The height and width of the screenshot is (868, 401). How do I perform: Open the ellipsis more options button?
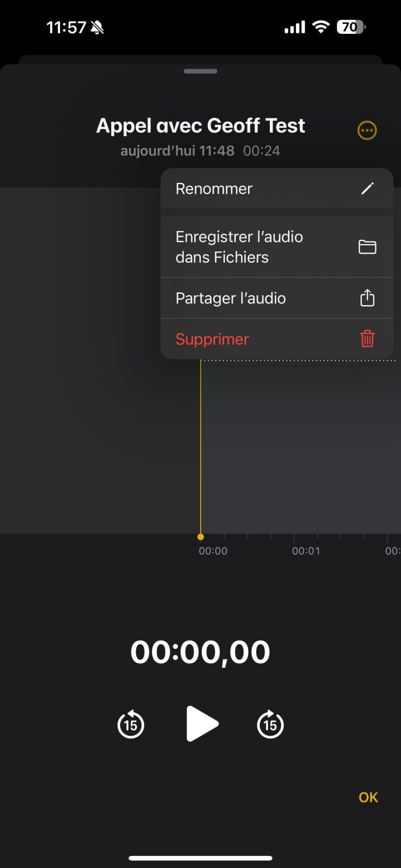[x=367, y=131]
